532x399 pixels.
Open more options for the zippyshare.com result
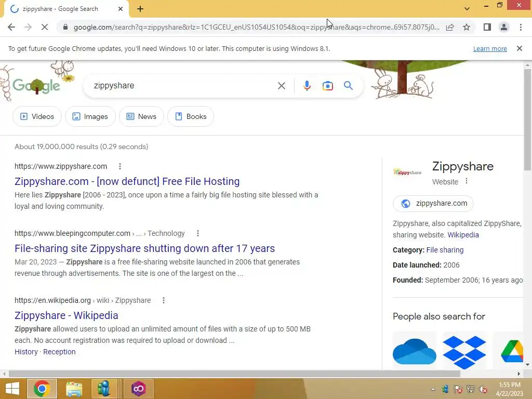pos(120,166)
